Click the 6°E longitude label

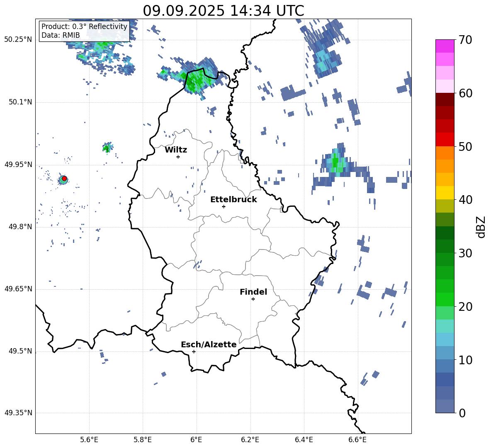click(x=196, y=440)
